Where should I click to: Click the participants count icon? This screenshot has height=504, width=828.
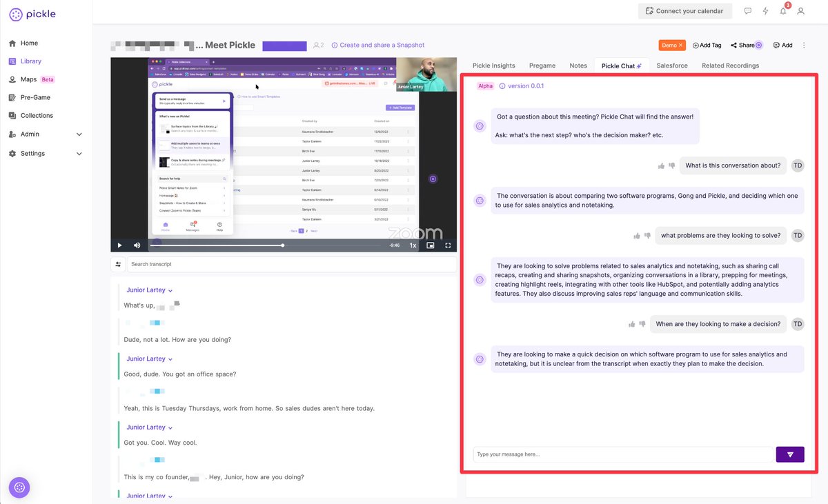click(318, 46)
